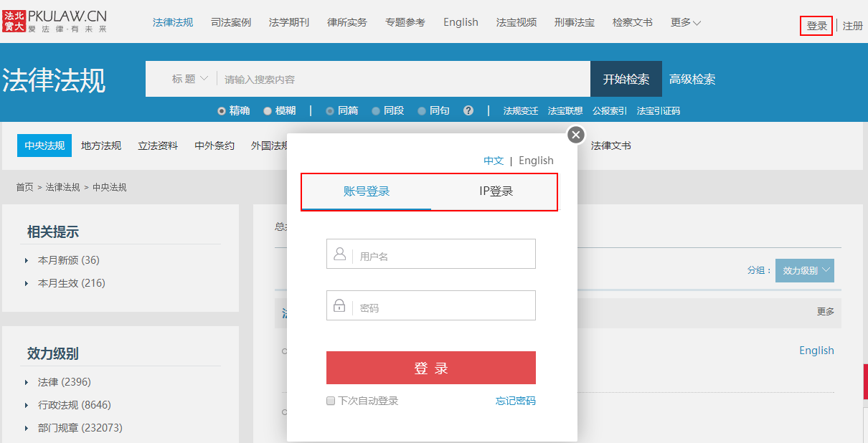This screenshot has height=443, width=868.
Task: Open 法宝引证码 link
Action: point(659,111)
